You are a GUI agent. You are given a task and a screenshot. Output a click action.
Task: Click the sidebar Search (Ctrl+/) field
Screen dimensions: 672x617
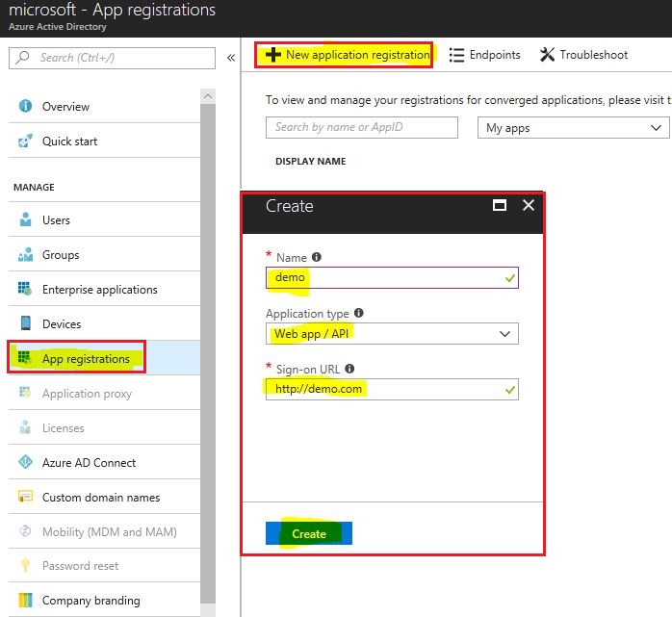112,58
